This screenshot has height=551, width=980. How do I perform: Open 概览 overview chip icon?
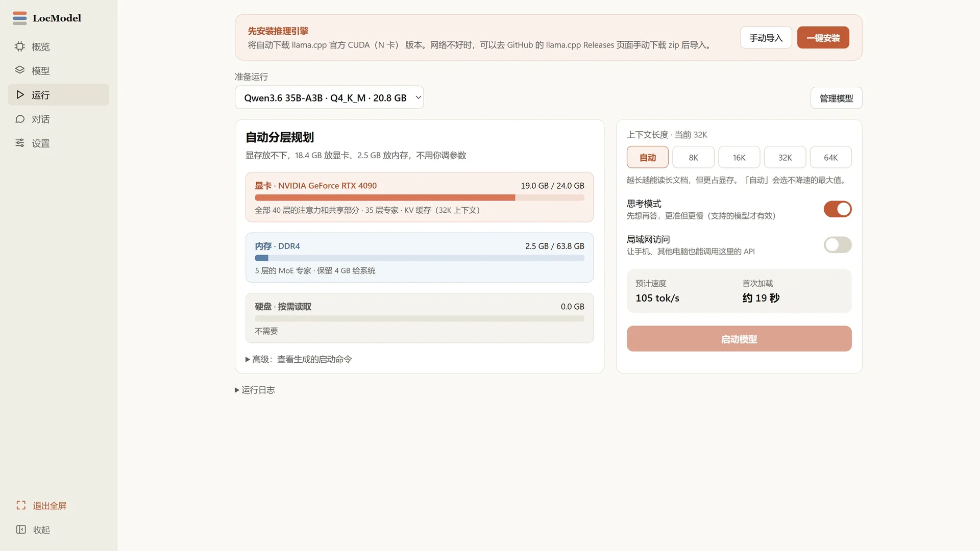click(x=19, y=46)
